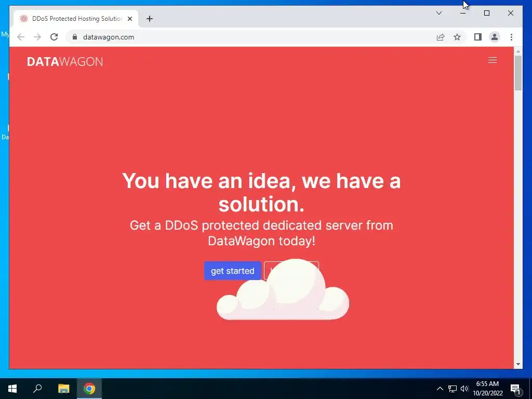This screenshot has height=399, width=532.
Task: Go forward in browser history
Action: tap(37, 37)
